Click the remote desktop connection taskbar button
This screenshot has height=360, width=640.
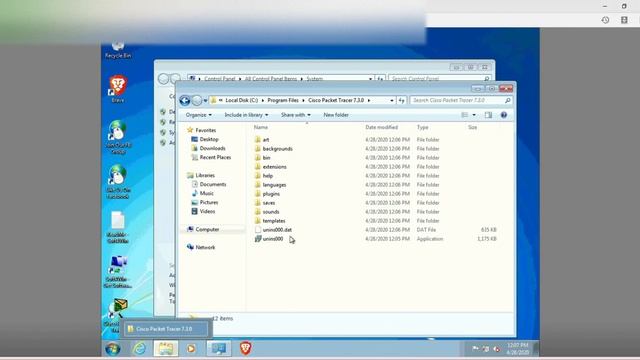pyautogui.click(x=218, y=349)
